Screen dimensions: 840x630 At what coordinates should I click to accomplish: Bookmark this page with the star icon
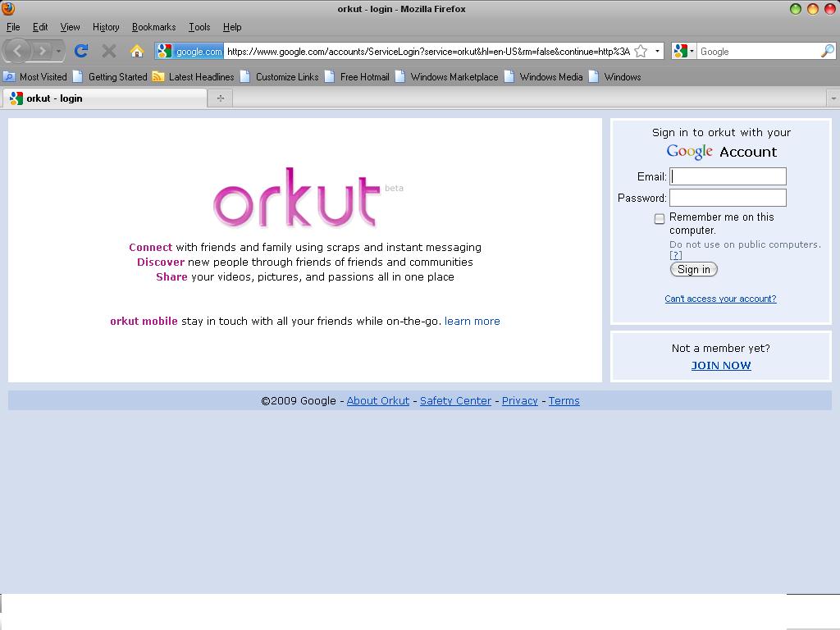point(641,52)
